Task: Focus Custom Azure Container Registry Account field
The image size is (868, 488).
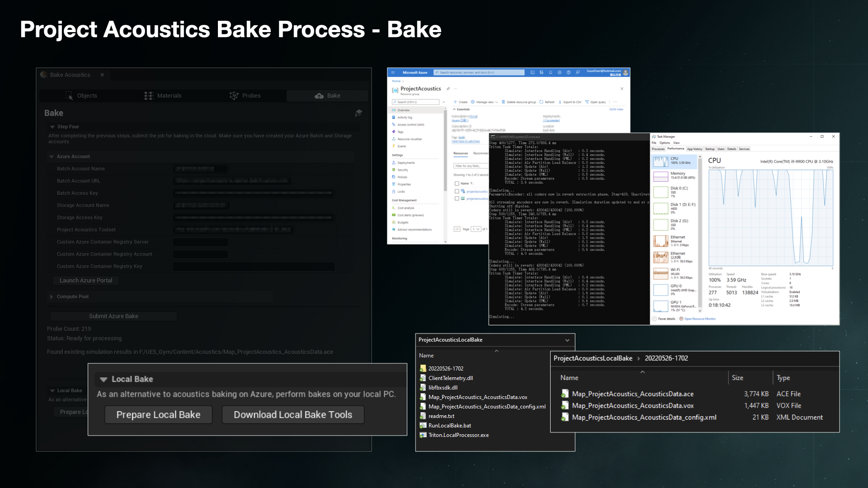Action: click(201, 254)
